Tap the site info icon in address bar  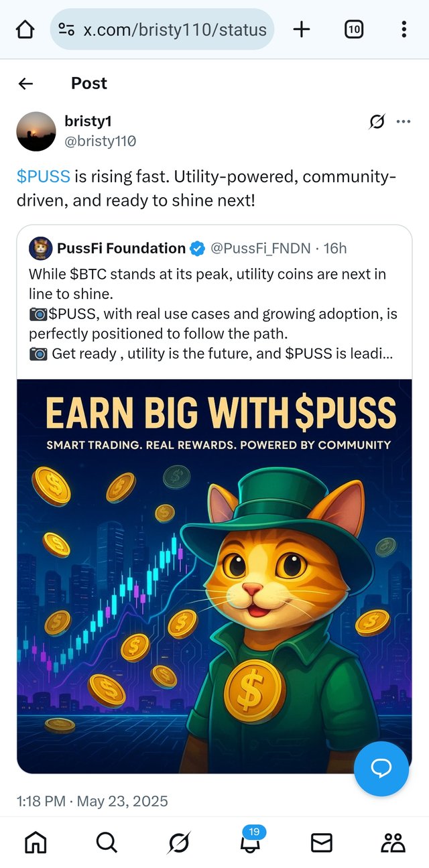click(x=66, y=29)
